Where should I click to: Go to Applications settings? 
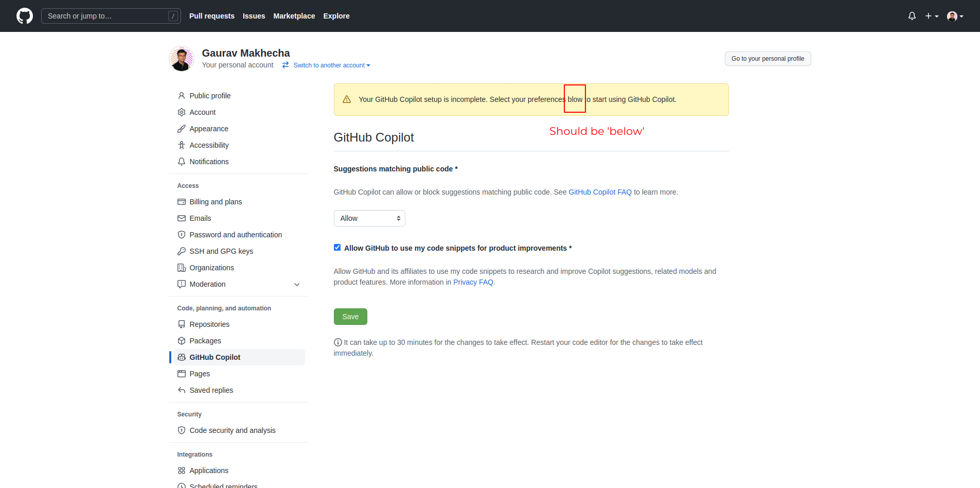pos(239,470)
